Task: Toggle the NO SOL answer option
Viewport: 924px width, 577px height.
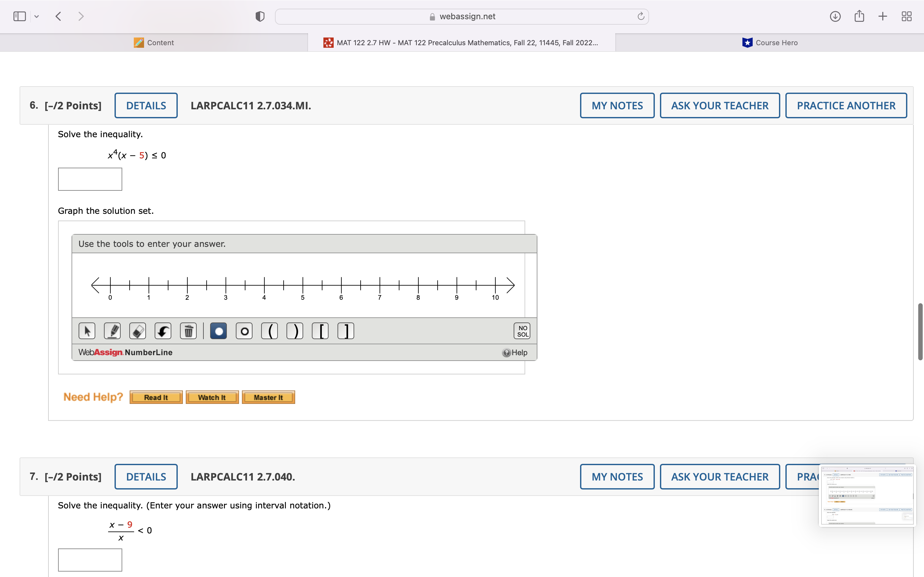Action: [522, 330]
